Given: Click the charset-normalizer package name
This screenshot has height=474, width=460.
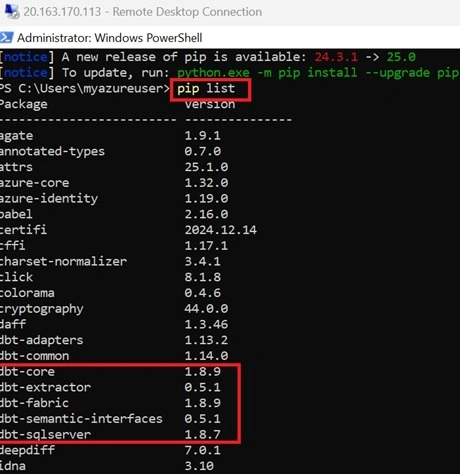Looking at the screenshot, I should (63, 261).
